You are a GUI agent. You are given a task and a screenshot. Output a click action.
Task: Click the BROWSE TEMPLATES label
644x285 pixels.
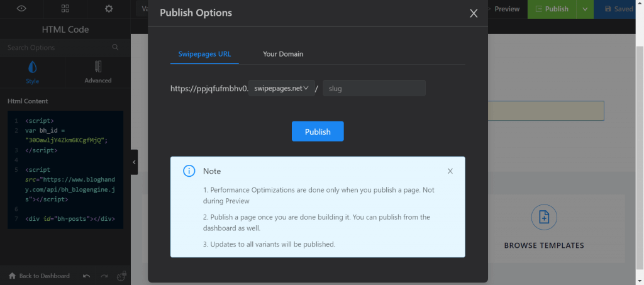pos(544,245)
